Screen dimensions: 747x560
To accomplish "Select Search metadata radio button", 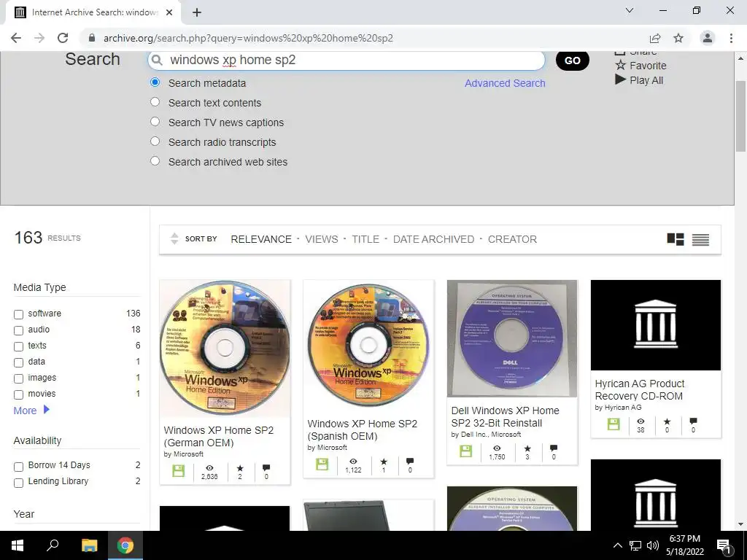I will click(155, 82).
